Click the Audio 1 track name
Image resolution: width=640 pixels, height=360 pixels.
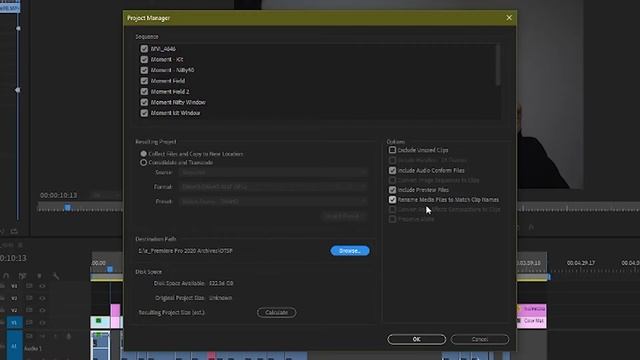pos(33,349)
